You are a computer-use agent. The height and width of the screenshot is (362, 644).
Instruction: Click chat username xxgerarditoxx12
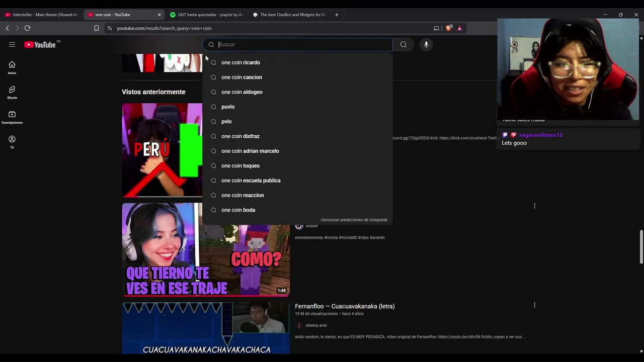tap(540, 135)
